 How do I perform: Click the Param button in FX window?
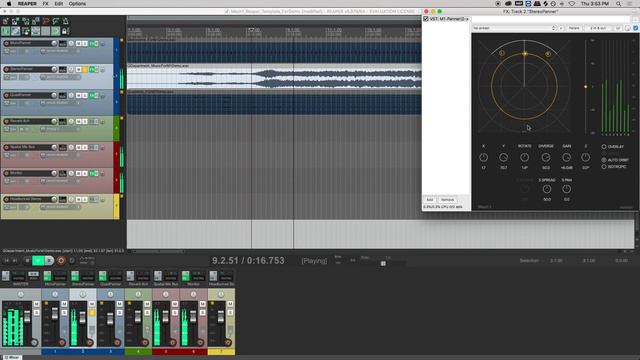[x=574, y=28]
